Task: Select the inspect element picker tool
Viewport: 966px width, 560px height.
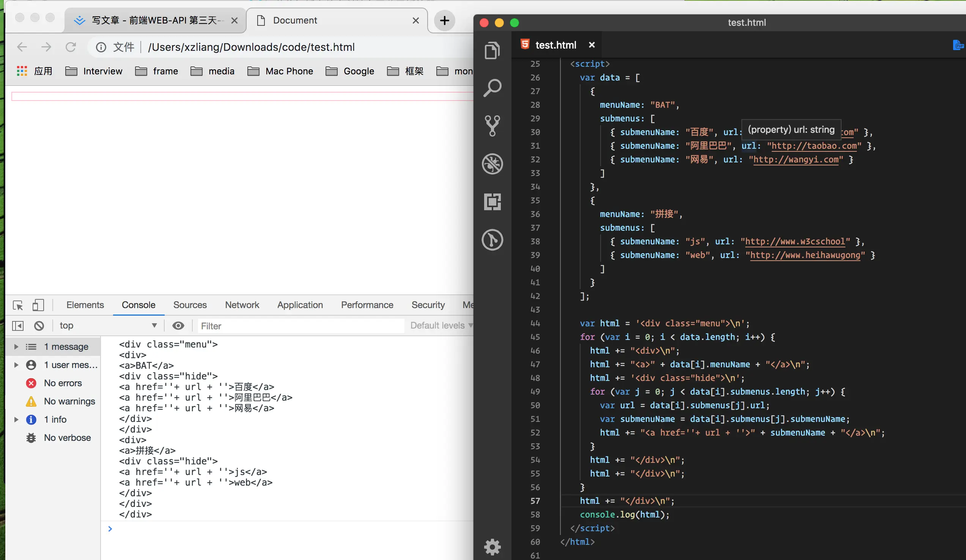Action: [18, 305]
